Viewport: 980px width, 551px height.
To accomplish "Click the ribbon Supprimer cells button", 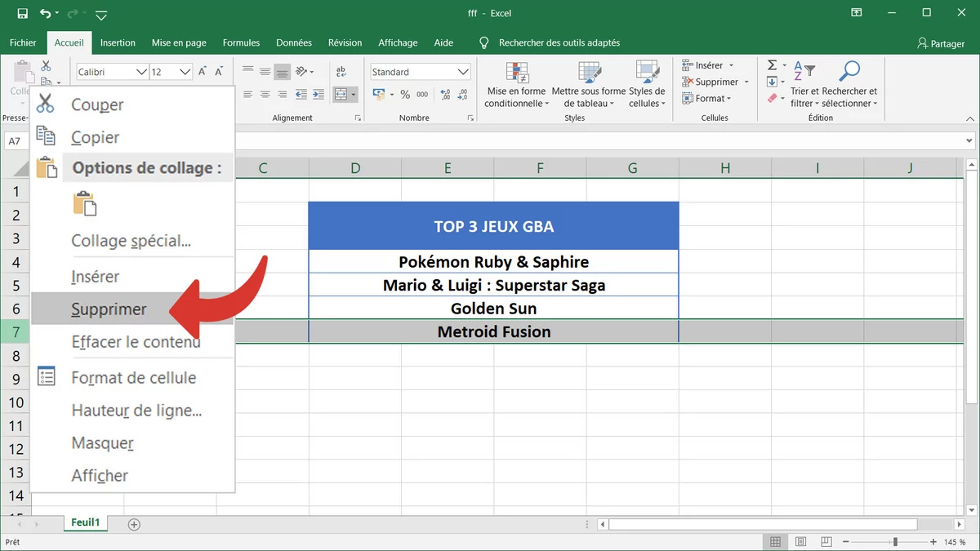I will (x=715, y=82).
